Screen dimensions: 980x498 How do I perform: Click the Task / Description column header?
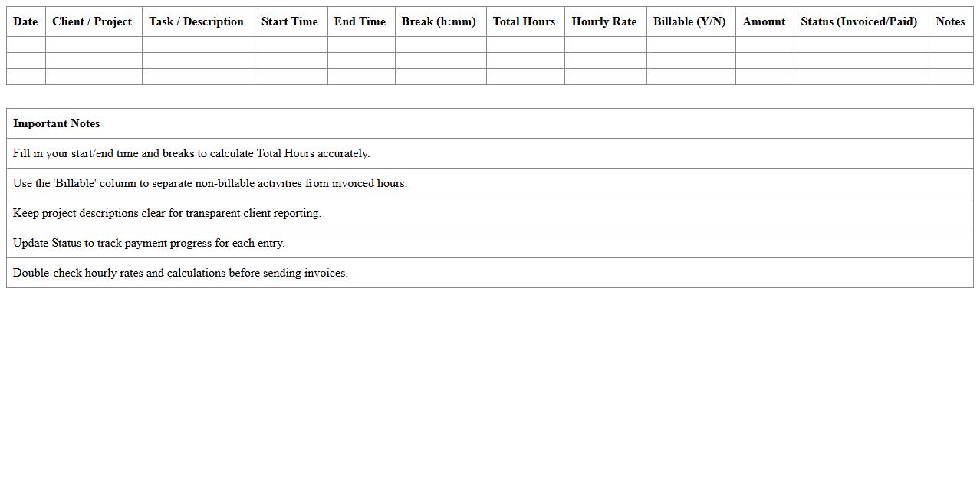[x=196, y=21]
